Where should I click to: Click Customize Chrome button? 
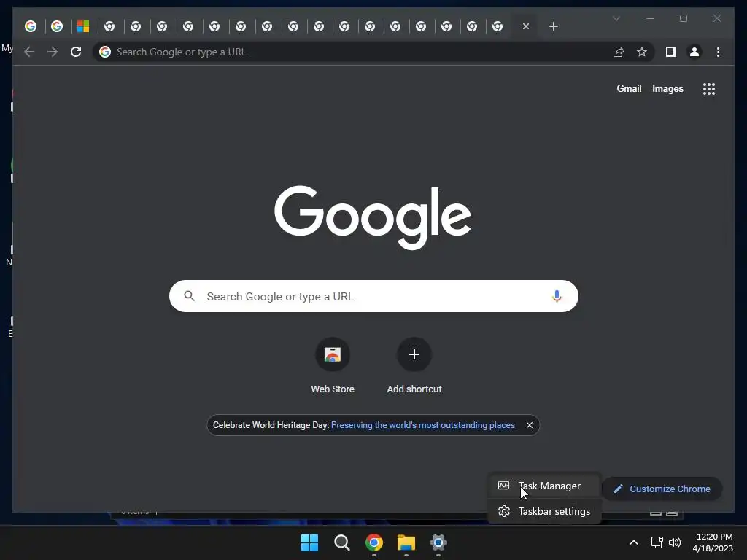tap(662, 489)
